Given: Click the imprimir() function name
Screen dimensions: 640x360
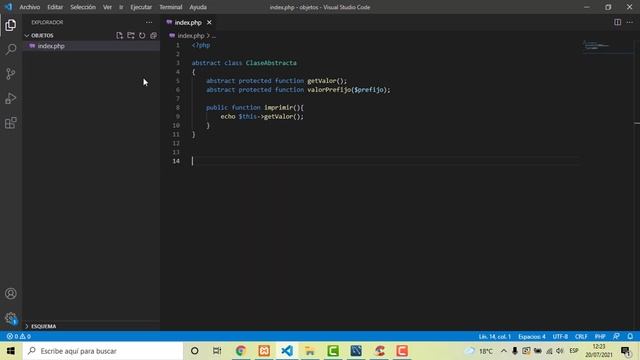Looking at the screenshot, I should click(x=278, y=107).
